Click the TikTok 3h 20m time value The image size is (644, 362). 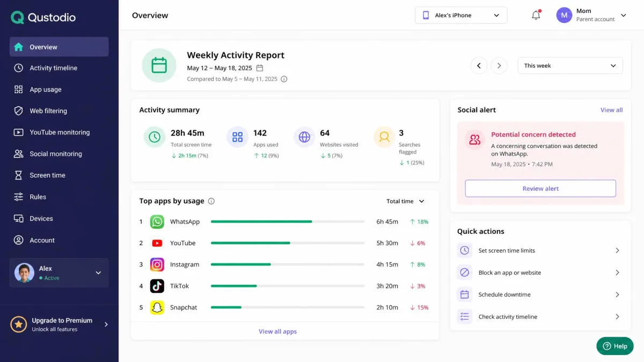point(387,286)
